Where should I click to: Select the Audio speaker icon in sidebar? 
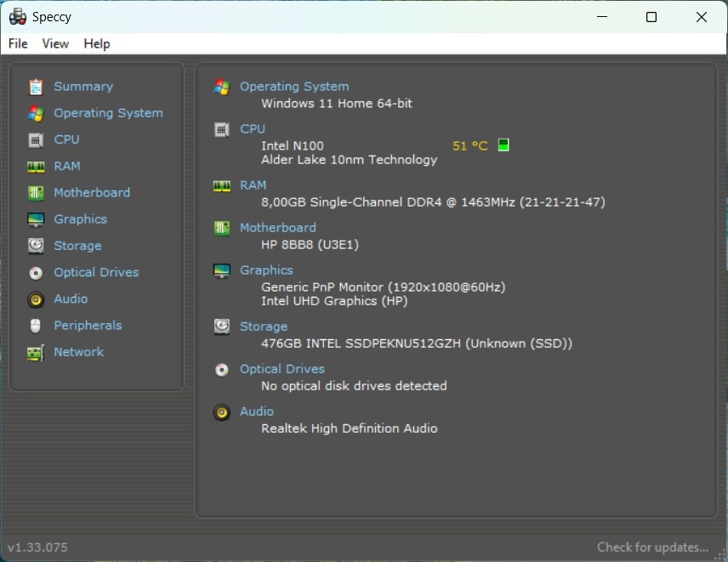point(36,298)
